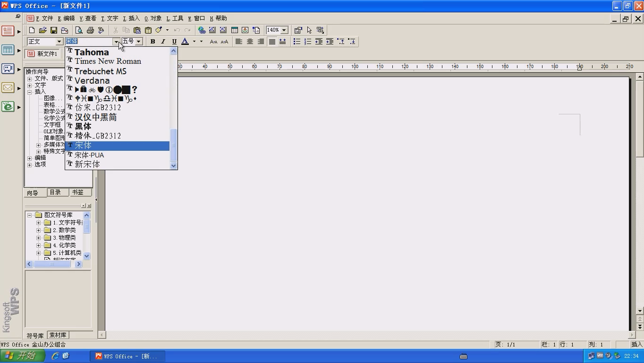Insert a hyperlink using the globe icon
Screen dimensions: 644x363
[x=202, y=30]
